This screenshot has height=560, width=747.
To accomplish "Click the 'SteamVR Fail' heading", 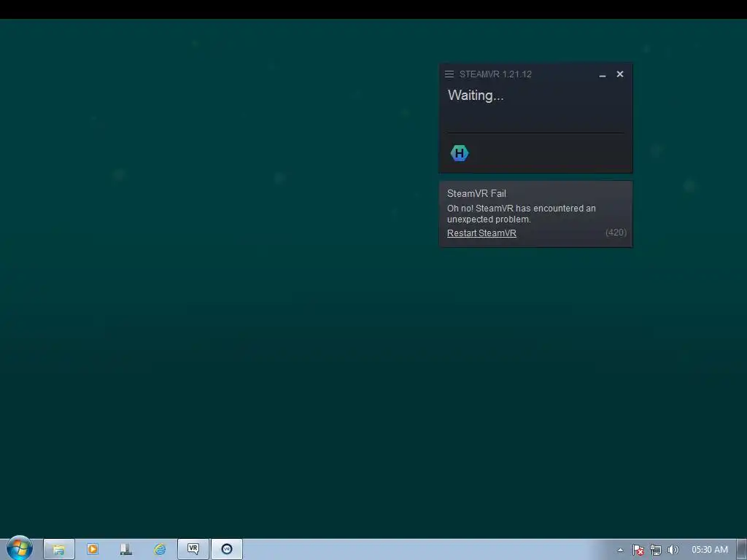I will (x=476, y=193).
